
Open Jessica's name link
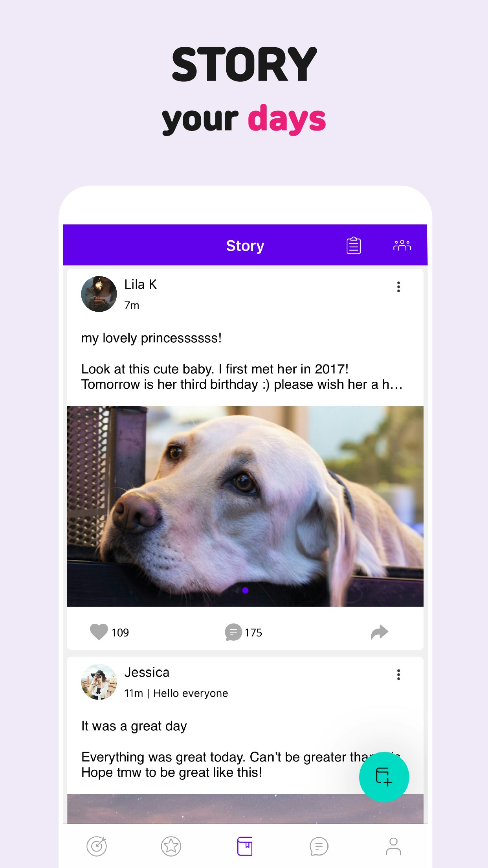tap(147, 672)
